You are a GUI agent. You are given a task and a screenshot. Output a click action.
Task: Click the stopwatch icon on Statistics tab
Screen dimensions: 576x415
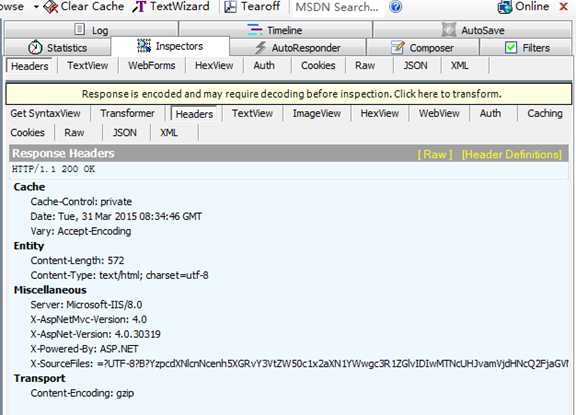pyautogui.click(x=35, y=47)
